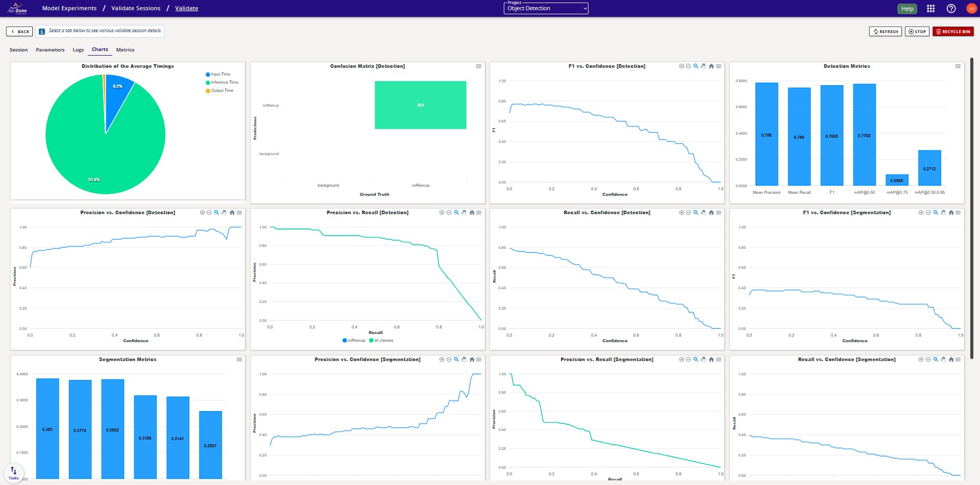Image resolution: width=980 pixels, height=485 pixels.
Task: Enable panning on the Recall vs. Confidence [Detection] chart
Action: point(703,213)
